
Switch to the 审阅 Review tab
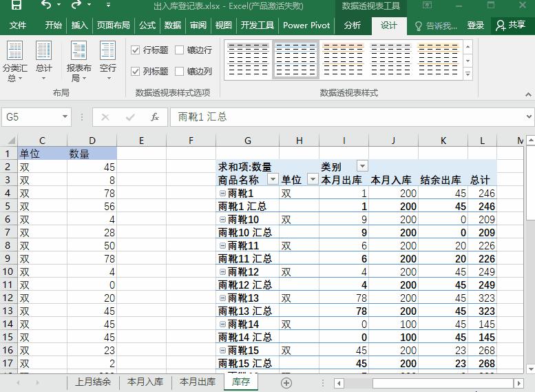[x=198, y=25]
